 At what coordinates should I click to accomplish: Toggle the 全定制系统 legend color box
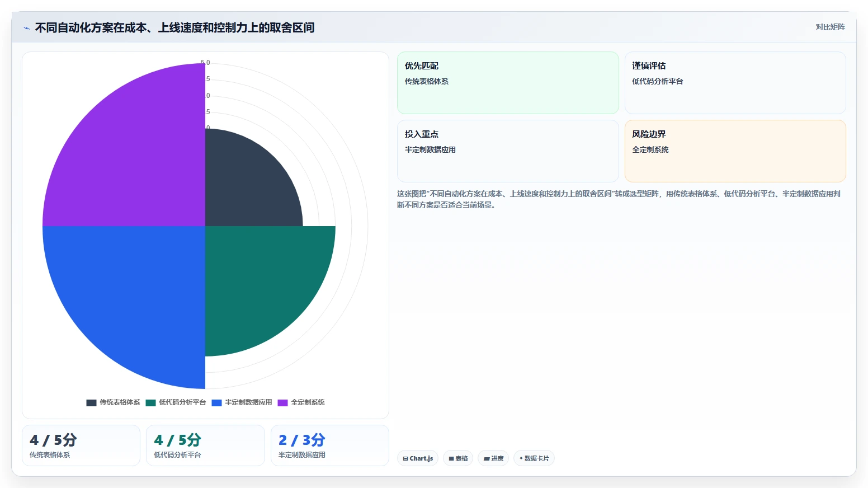(x=282, y=402)
